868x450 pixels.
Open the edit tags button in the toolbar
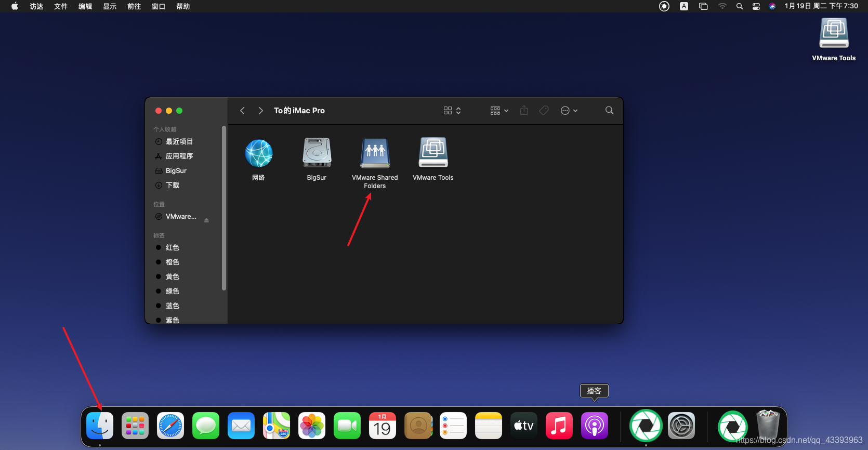pyautogui.click(x=544, y=110)
